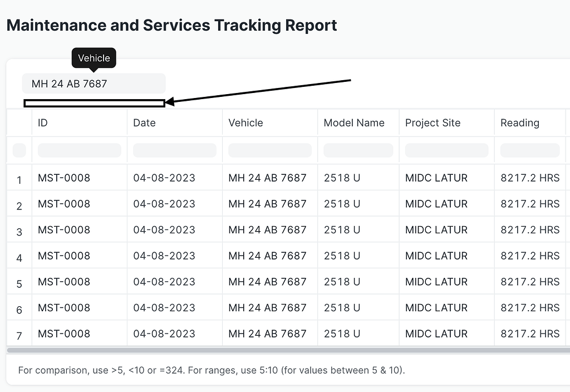The width and height of the screenshot is (570, 392).
Task: Click the Project Site filter field
Action: click(x=446, y=150)
